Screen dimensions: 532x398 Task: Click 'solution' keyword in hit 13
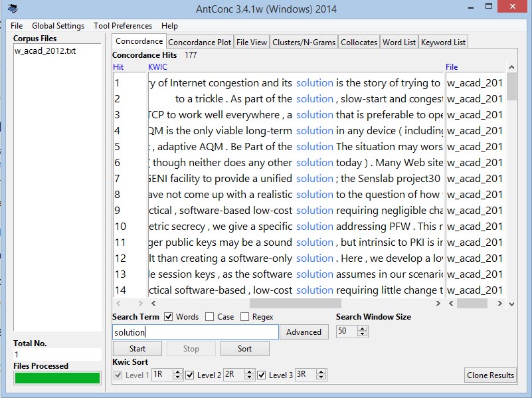point(315,274)
